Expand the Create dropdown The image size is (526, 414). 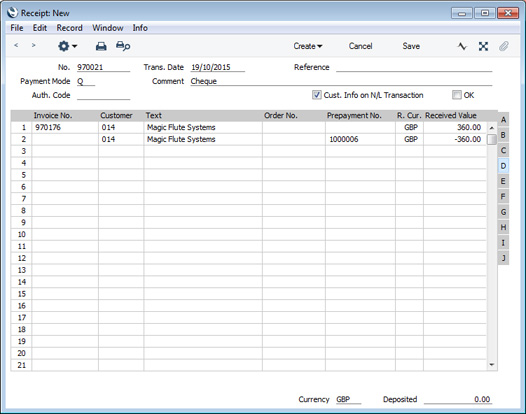308,46
